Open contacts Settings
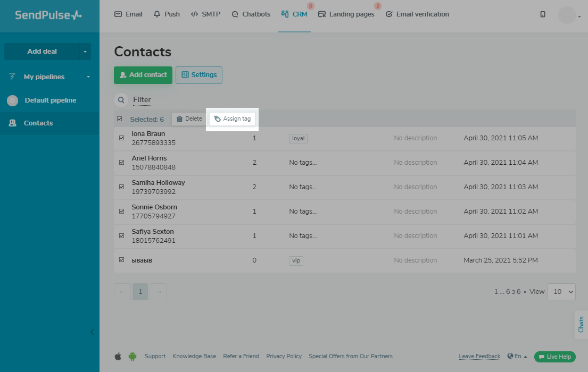 tap(199, 75)
